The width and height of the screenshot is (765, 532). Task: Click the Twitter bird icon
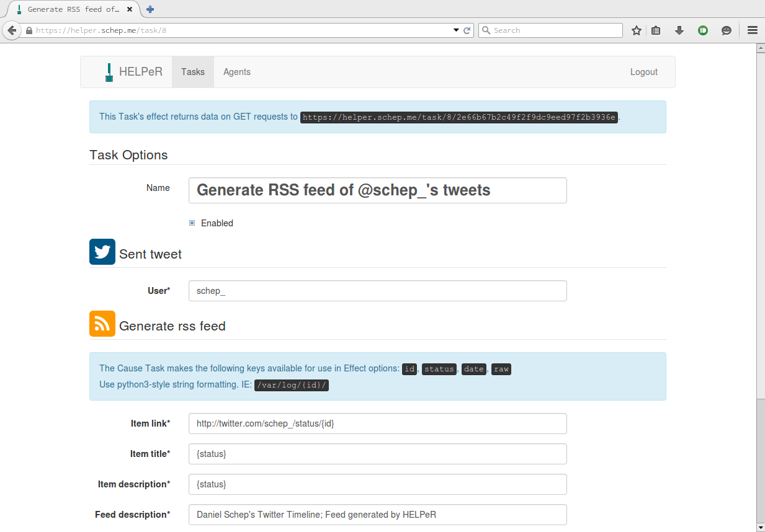pyautogui.click(x=102, y=252)
